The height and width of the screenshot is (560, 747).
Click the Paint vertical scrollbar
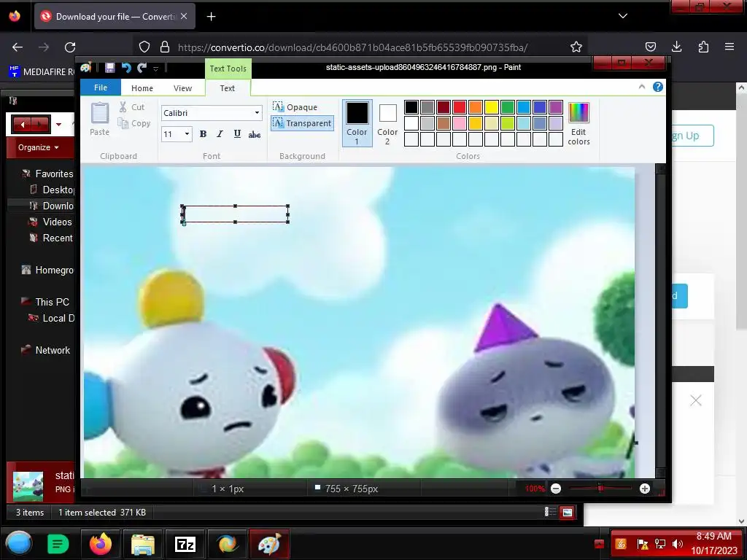[x=660, y=321]
